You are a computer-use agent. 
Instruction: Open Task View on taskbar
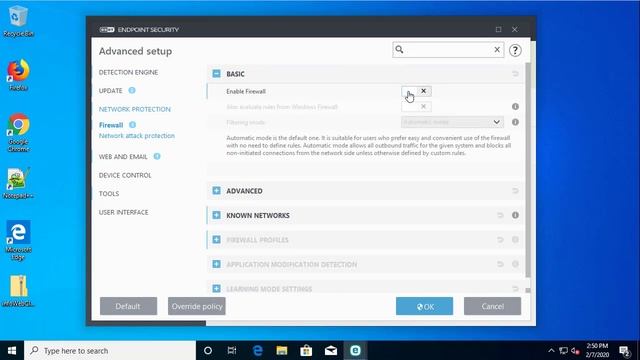pos(232,351)
